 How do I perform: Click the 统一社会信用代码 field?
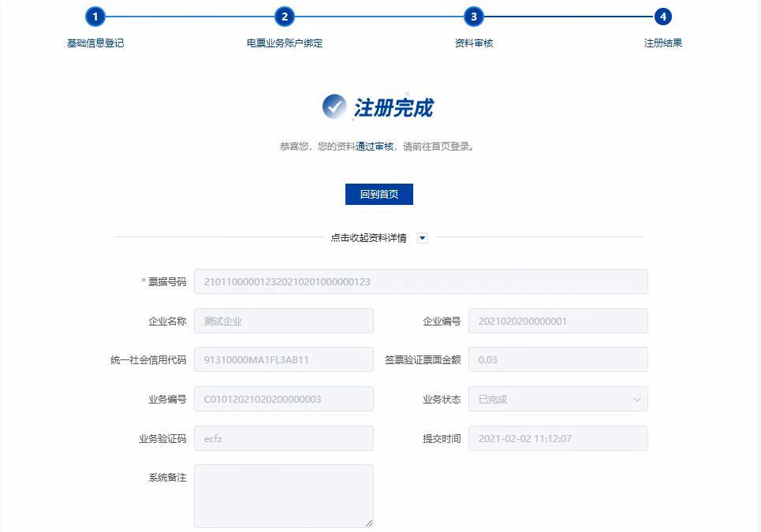point(284,359)
